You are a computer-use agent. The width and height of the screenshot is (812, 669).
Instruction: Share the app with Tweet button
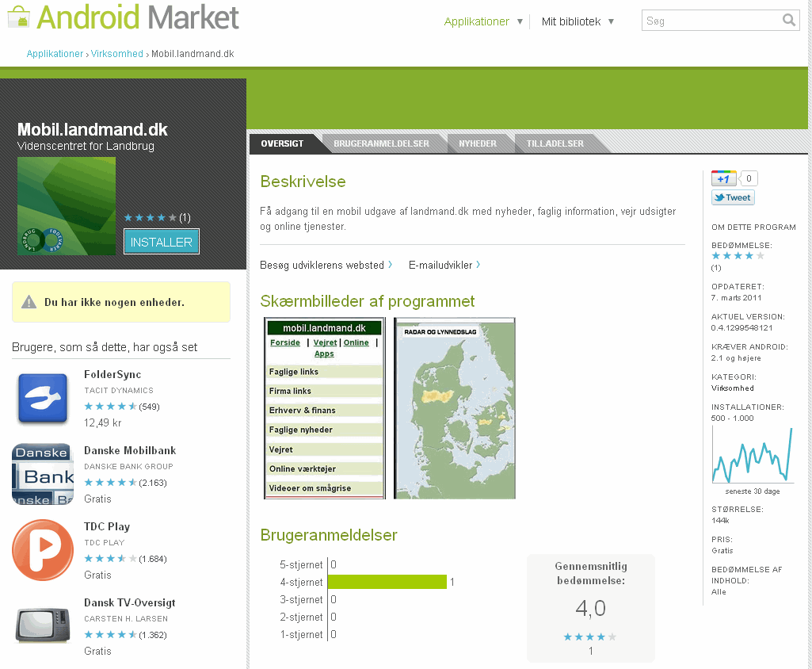click(x=733, y=198)
